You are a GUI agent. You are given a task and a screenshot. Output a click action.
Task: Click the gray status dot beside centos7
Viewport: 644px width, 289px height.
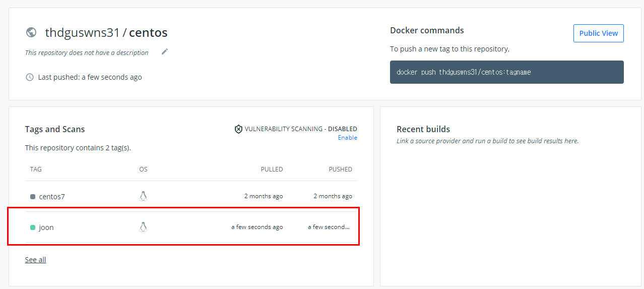point(33,197)
